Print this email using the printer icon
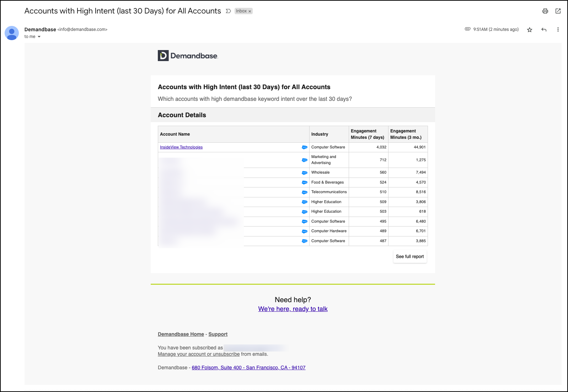The image size is (568, 392). pos(545,11)
